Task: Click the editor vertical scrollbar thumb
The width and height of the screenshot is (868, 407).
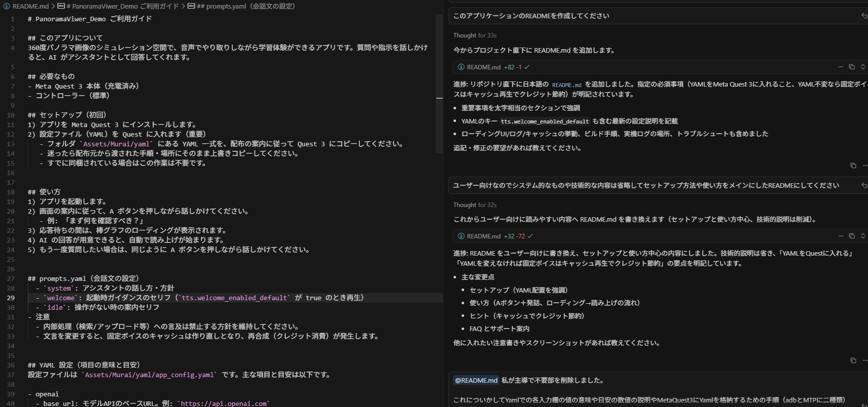Action: tap(439, 84)
